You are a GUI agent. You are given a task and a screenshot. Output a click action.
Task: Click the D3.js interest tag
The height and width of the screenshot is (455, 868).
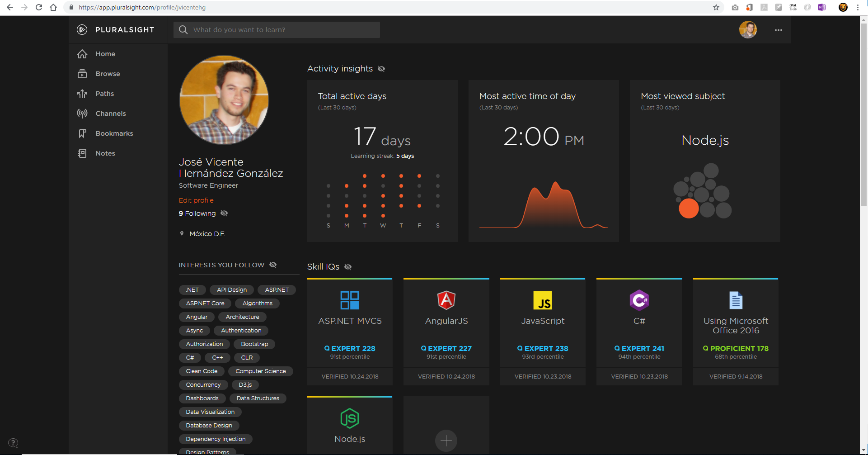tap(245, 385)
